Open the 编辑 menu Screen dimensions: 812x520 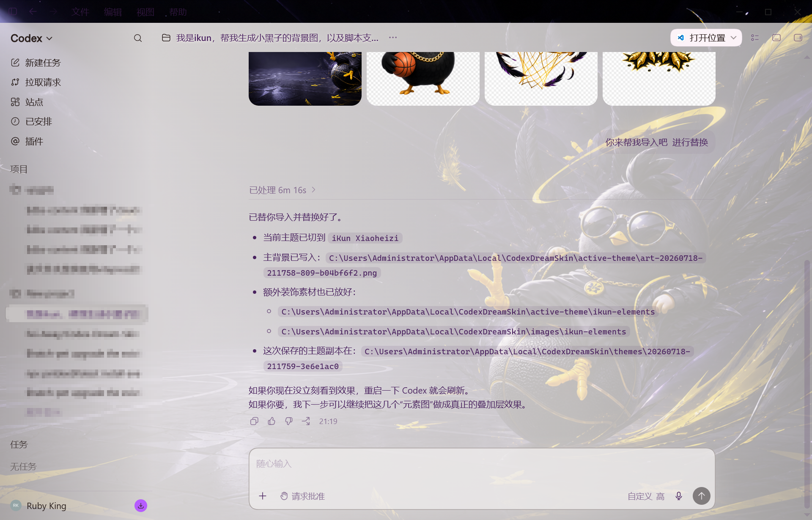click(113, 12)
